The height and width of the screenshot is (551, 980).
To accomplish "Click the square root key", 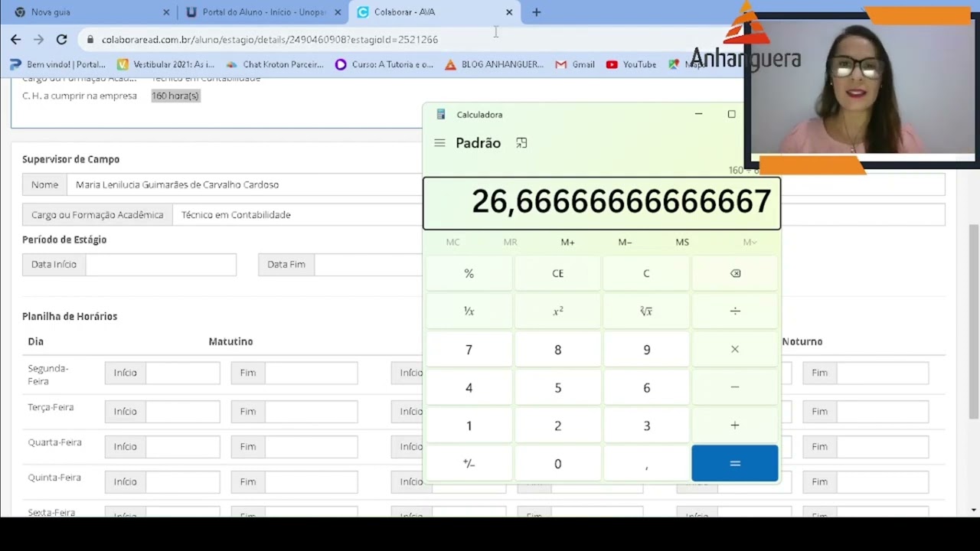I will [x=646, y=311].
